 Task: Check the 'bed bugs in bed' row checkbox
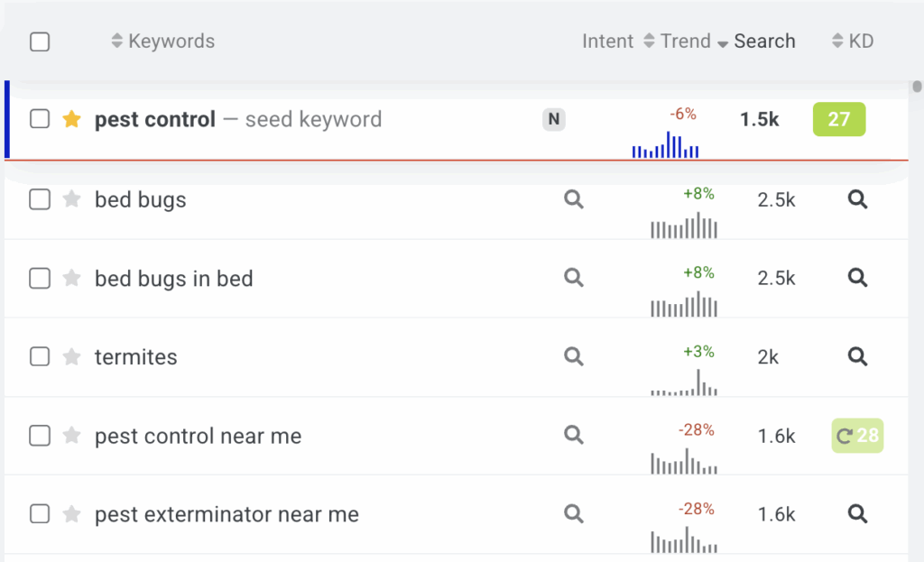pos(40,279)
